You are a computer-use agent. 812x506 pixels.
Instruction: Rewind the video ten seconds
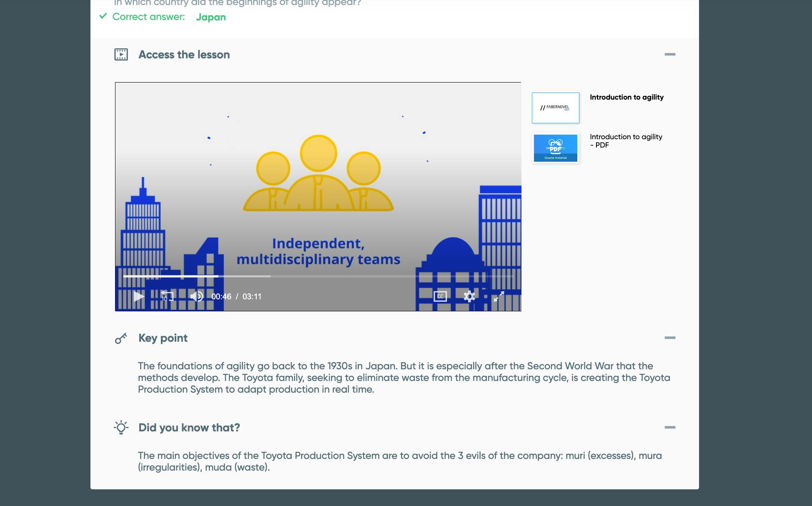pyautogui.click(x=167, y=296)
